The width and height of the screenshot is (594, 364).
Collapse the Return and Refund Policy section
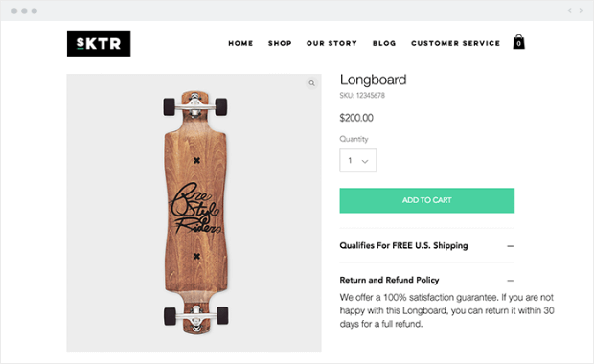(511, 281)
